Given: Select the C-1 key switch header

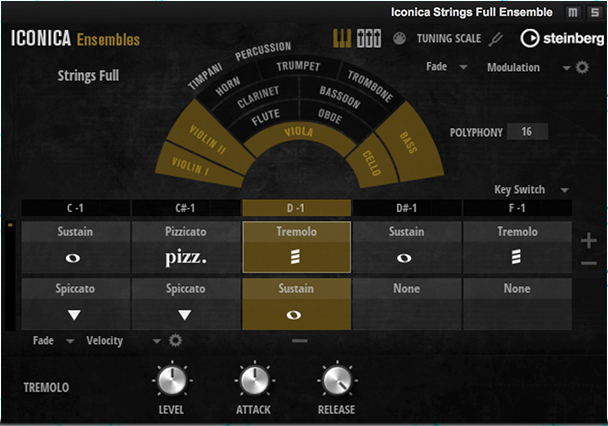Looking at the screenshot, I should 76,208.
